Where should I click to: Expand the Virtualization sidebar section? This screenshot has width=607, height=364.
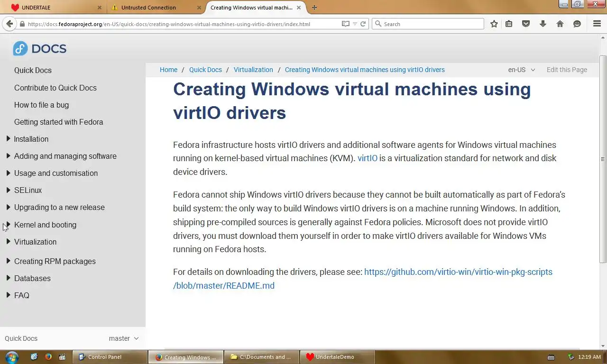pyautogui.click(x=8, y=242)
